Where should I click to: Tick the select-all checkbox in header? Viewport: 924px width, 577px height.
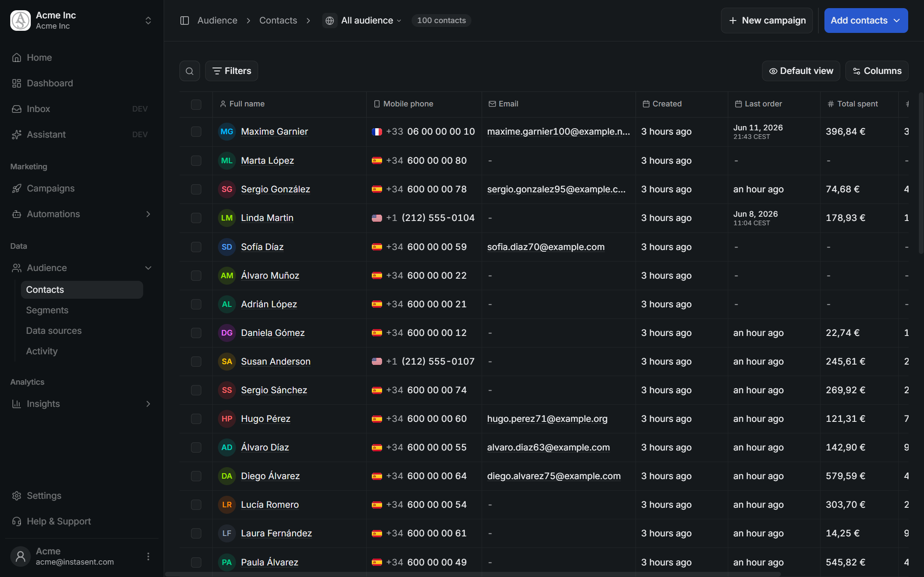(x=196, y=104)
